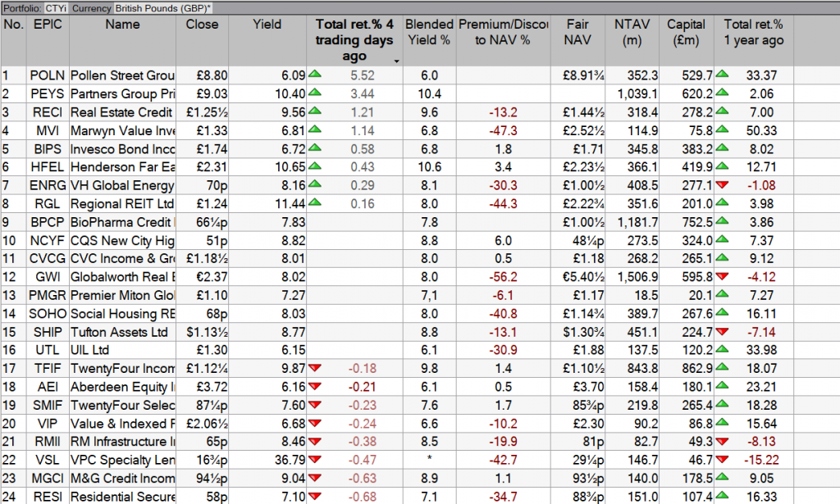Image resolution: width=840 pixels, height=504 pixels.
Task: Click the Total ret.% 1 year ago header
Action: (x=754, y=32)
